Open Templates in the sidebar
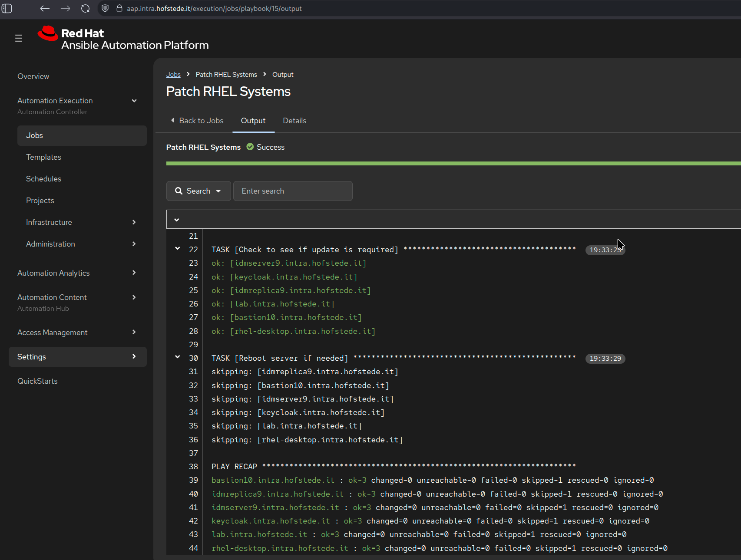Image resolution: width=741 pixels, height=560 pixels. pos(43,157)
